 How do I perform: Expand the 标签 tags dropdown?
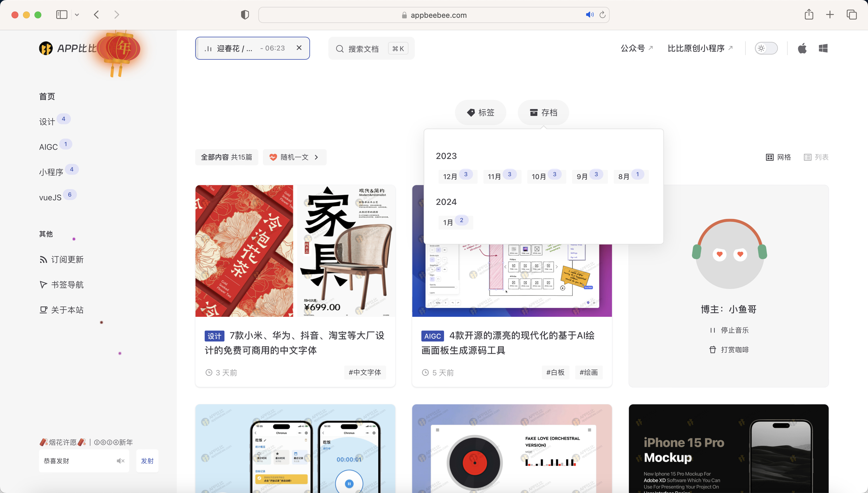pyautogui.click(x=480, y=112)
